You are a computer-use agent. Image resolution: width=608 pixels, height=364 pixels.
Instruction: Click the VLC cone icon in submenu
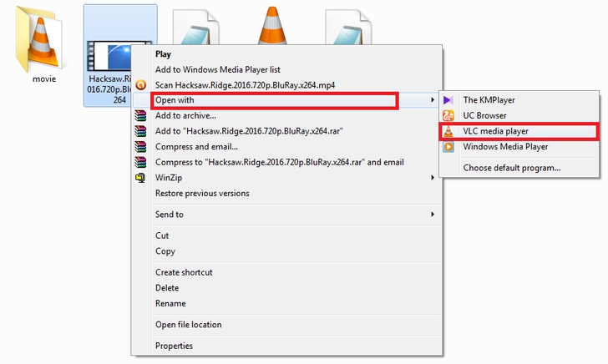pyautogui.click(x=448, y=131)
